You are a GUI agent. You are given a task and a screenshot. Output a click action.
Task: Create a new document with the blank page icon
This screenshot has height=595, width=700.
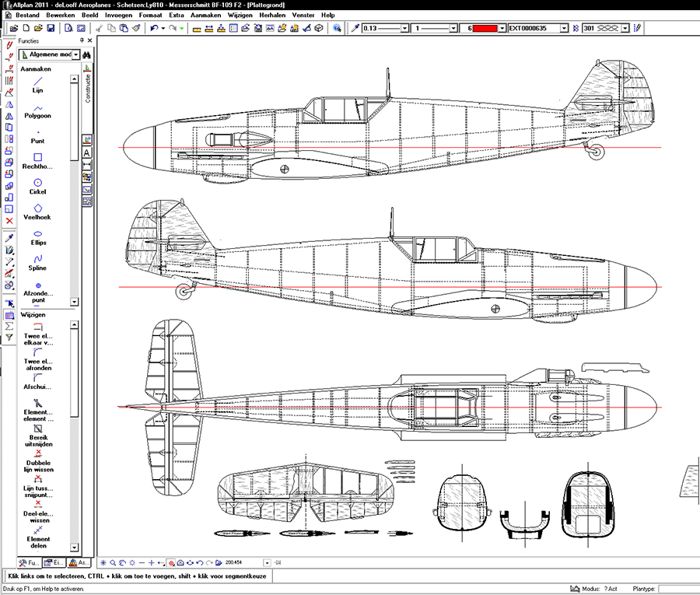tap(26, 28)
